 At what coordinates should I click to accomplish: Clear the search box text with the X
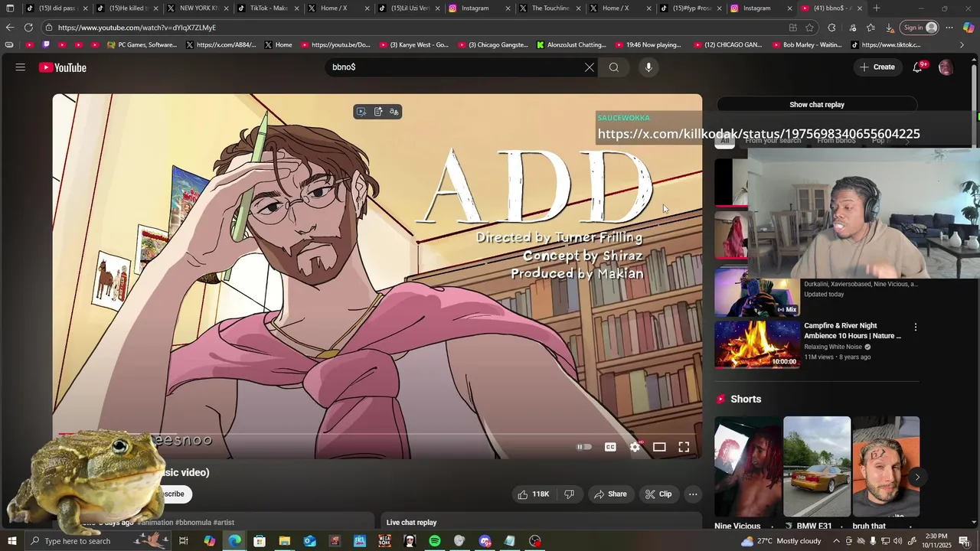click(x=589, y=67)
